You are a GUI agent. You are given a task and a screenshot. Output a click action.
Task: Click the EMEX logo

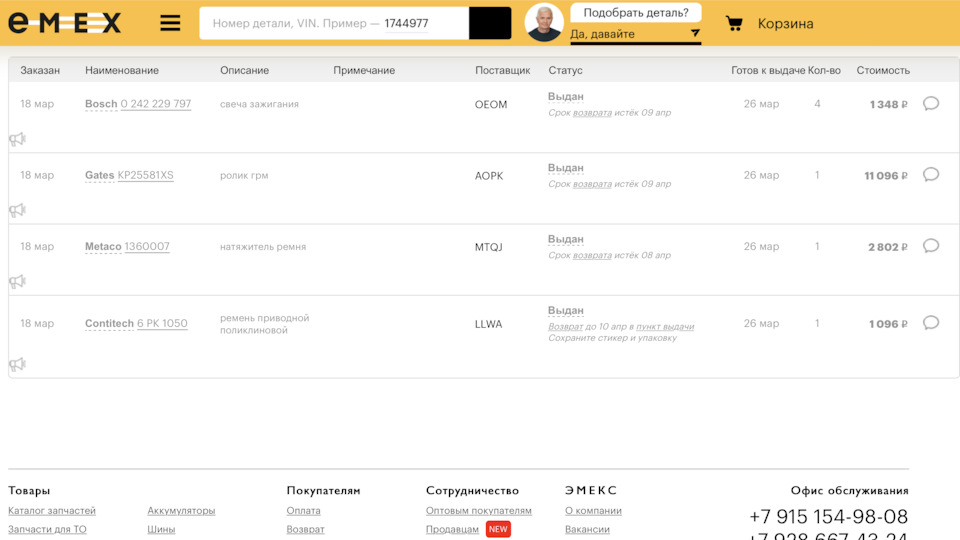[64, 23]
